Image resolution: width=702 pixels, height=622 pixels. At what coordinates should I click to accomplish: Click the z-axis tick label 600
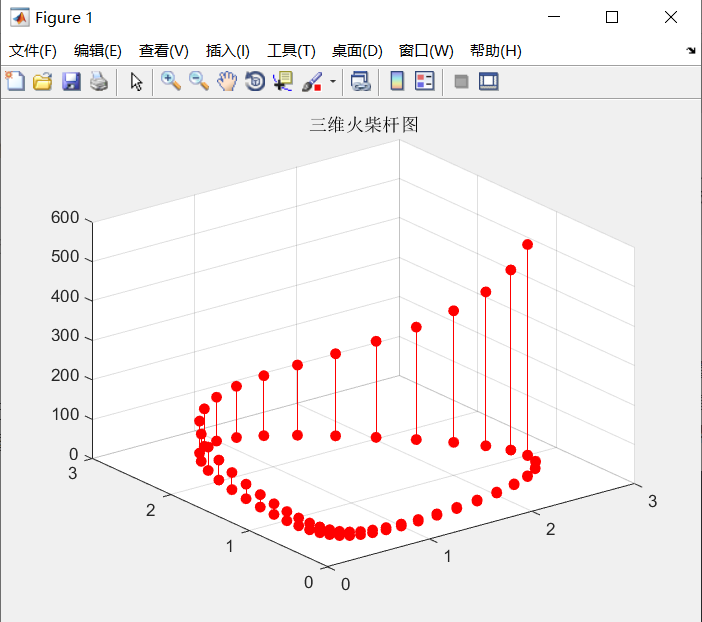coord(65,217)
